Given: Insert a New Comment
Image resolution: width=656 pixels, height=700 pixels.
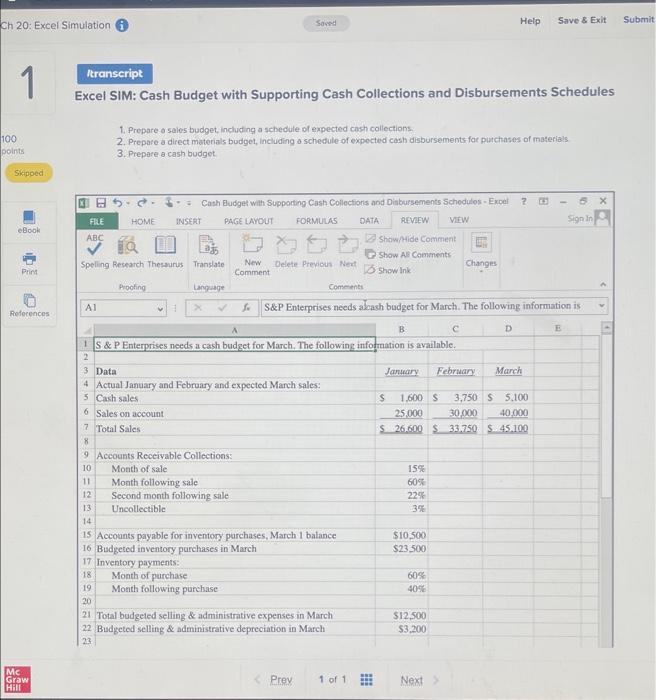Looking at the screenshot, I should pos(252,255).
